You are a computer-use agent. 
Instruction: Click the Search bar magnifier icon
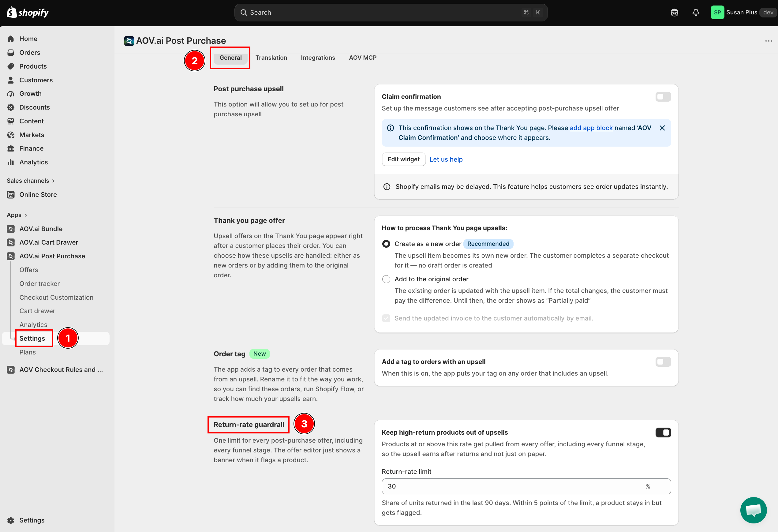(244, 12)
